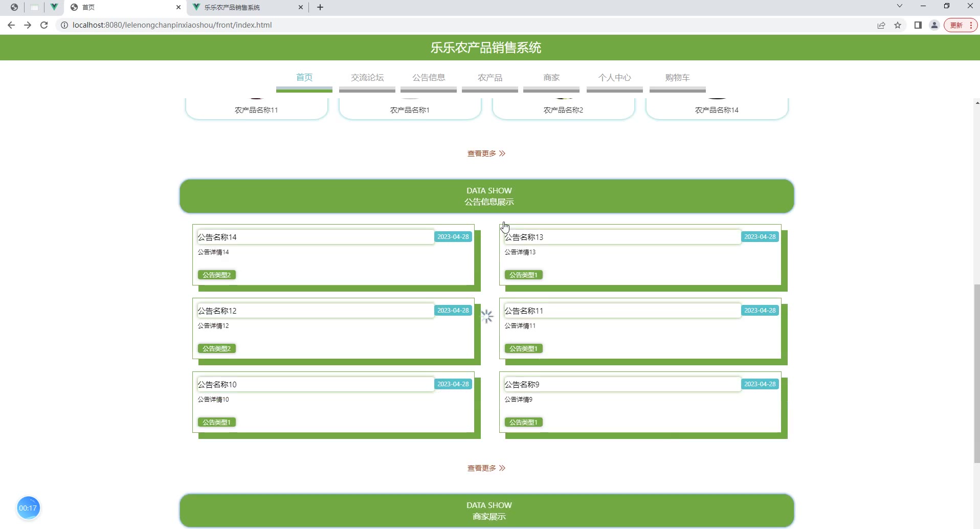This screenshot has width=980, height=529.
Task: Click the 00:17 timer bubble
Action: (x=28, y=508)
